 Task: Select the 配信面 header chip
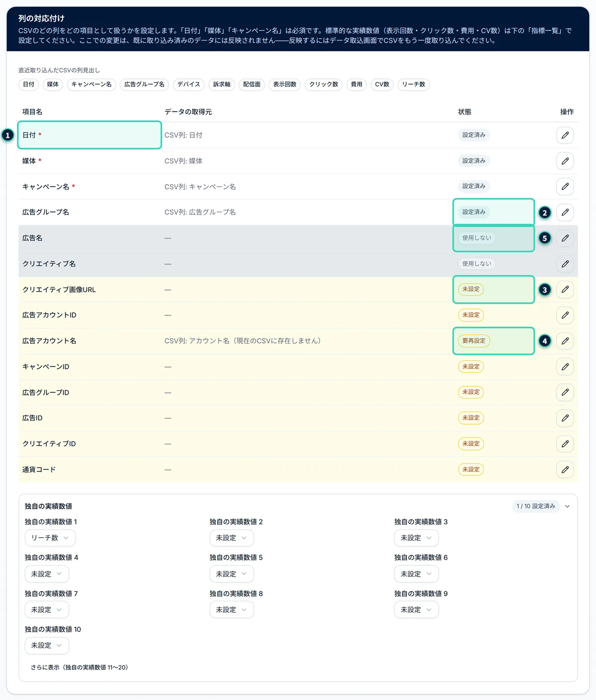pyautogui.click(x=252, y=84)
